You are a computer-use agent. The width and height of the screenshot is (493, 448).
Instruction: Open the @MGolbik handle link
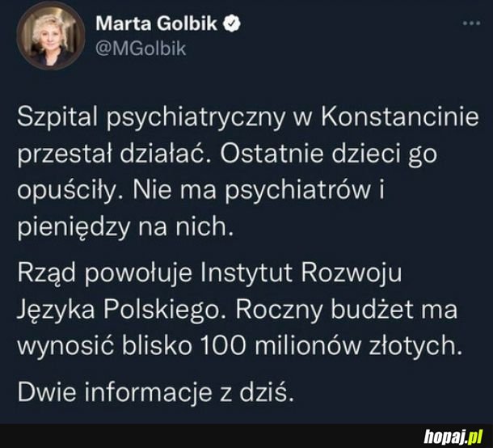(141, 49)
